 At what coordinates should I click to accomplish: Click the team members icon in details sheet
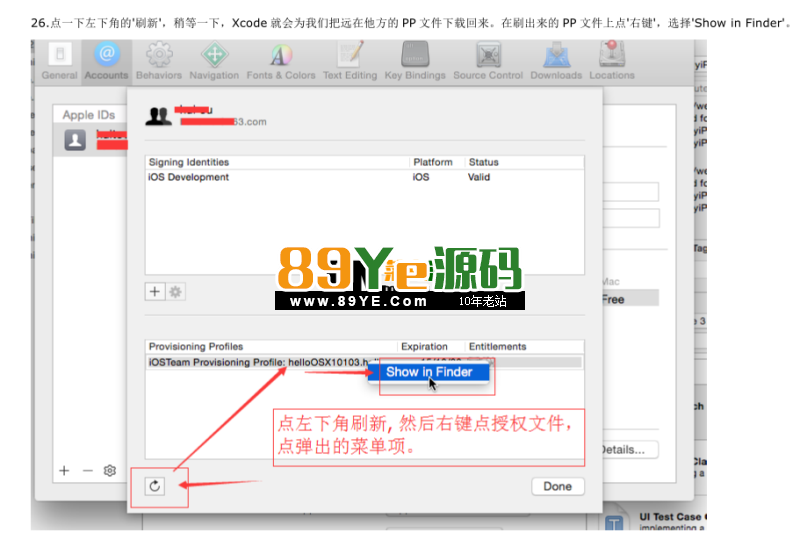coord(159,116)
